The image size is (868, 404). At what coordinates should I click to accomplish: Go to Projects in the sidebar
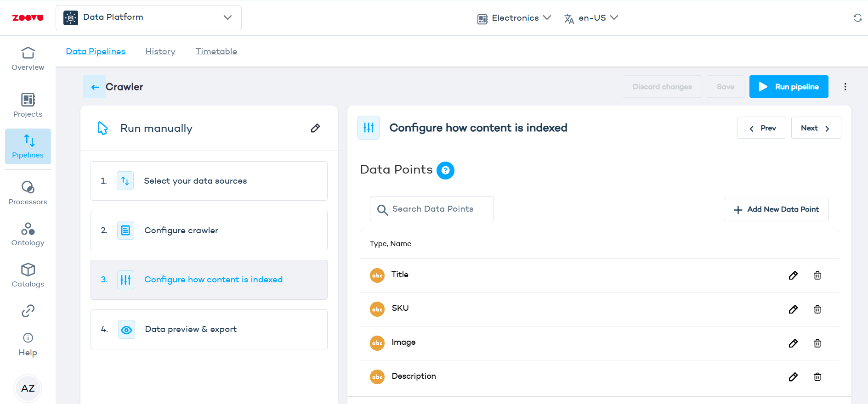coord(28,105)
